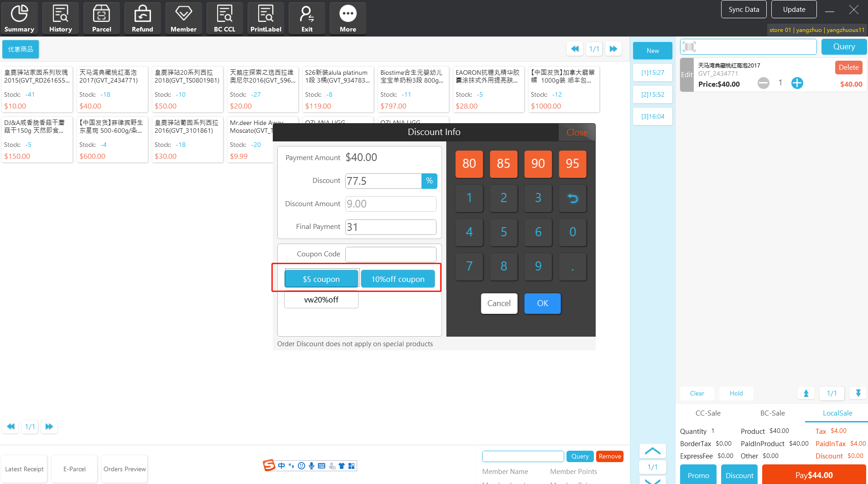Open held order [2]15:52
The height and width of the screenshot is (484, 868).
(x=652, y=94)
